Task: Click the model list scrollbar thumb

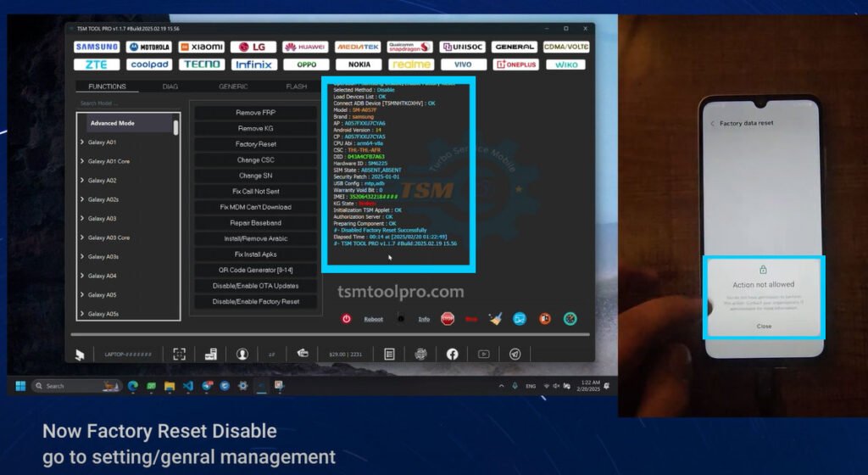Action: 176,127
